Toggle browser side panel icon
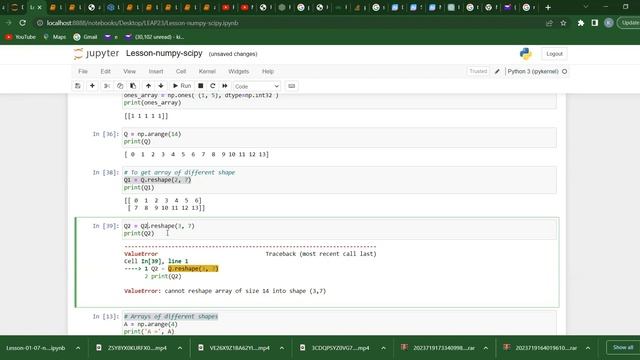The height and width of the screenshot is (360, 640). click(594, 23)
